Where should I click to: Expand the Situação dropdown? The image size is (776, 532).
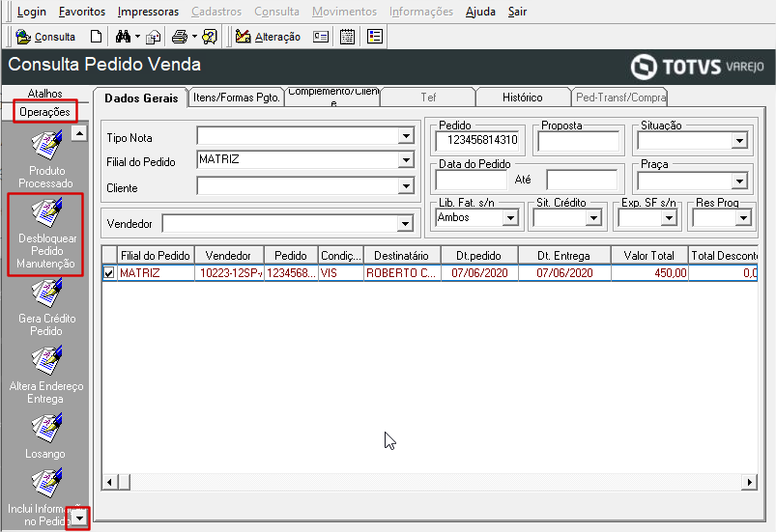coord(739,140)
